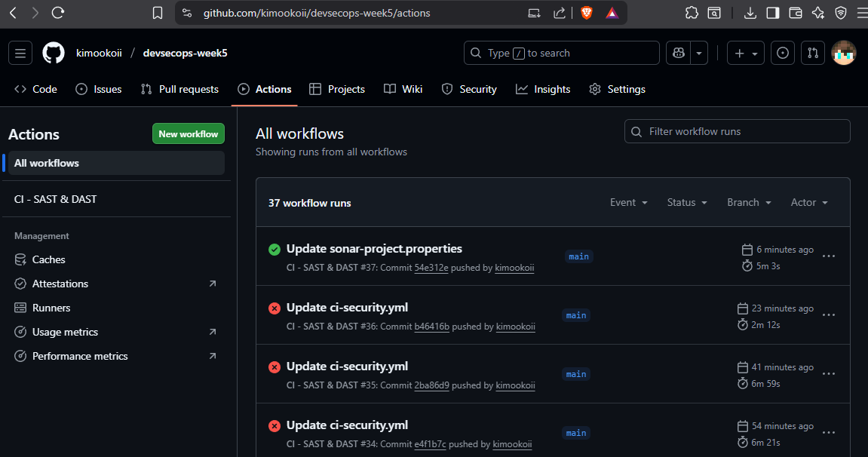Click the Brave Shields lion icon
868x457 pixels.
pyautogui.click(x=586, y=13)
